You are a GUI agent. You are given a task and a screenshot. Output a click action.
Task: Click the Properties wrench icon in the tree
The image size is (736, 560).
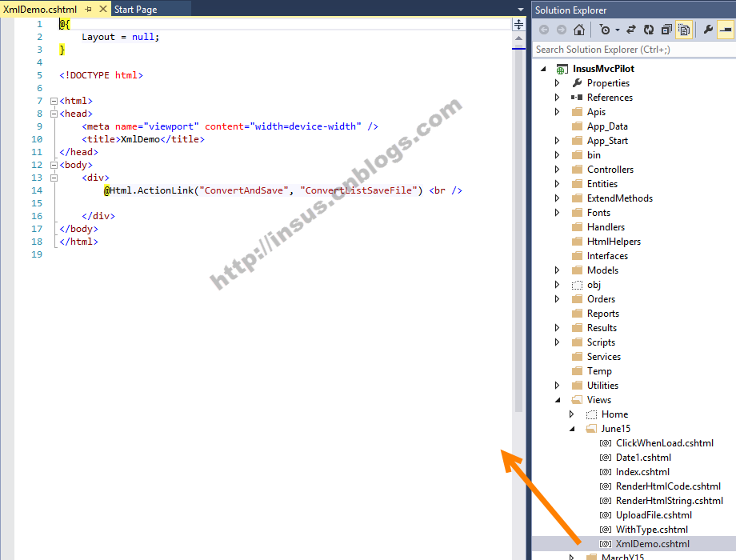pyautogui.click(x=577, y=82)
